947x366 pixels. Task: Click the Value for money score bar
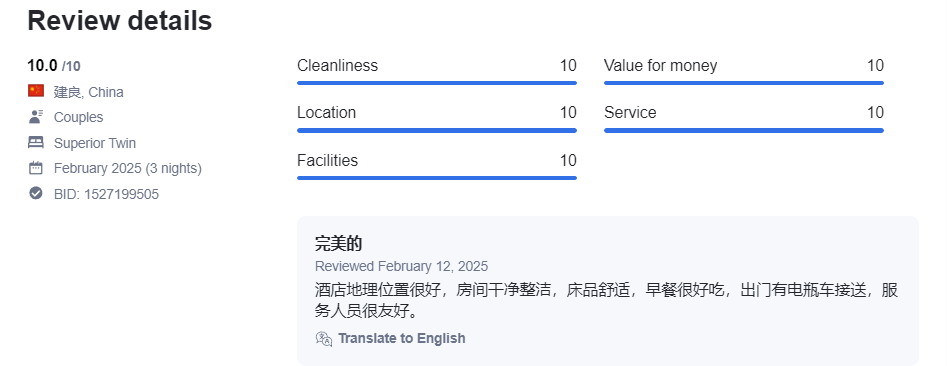click(743, 83)
